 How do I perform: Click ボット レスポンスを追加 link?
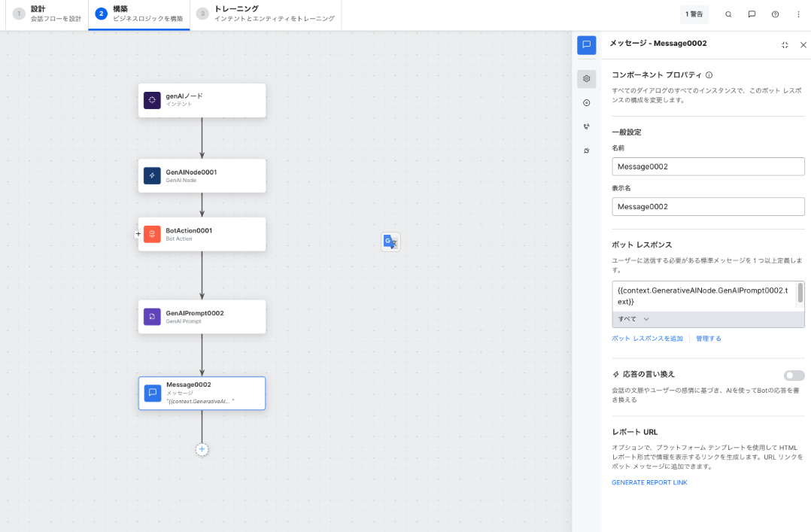pos(647,339)
